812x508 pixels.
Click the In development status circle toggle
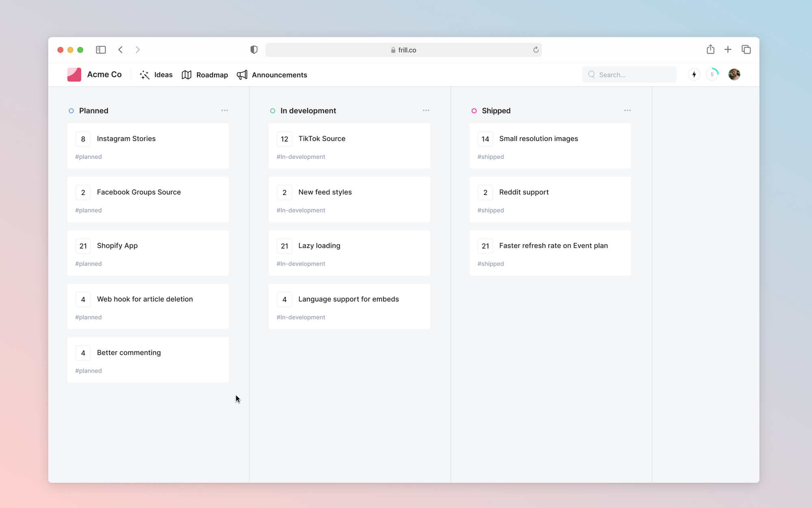pyautogui.click(x=272, y=111)
